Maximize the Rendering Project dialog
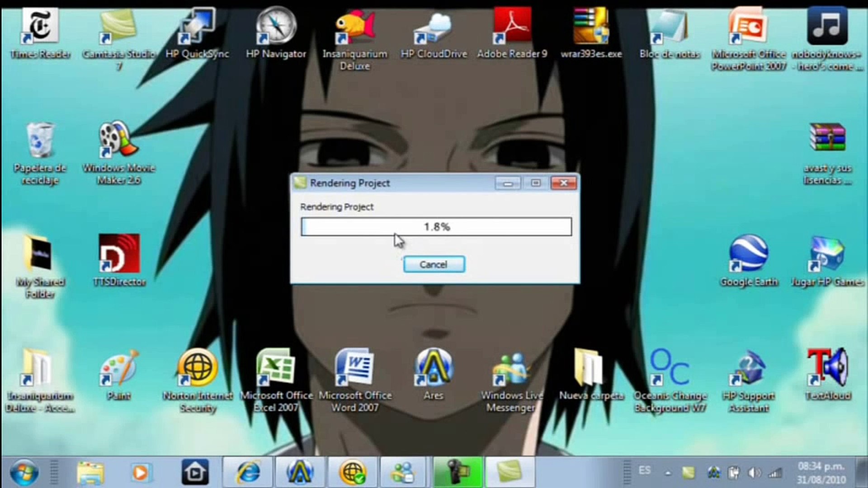Viewport: 868px width, 488px height. [x=536, y=183]
